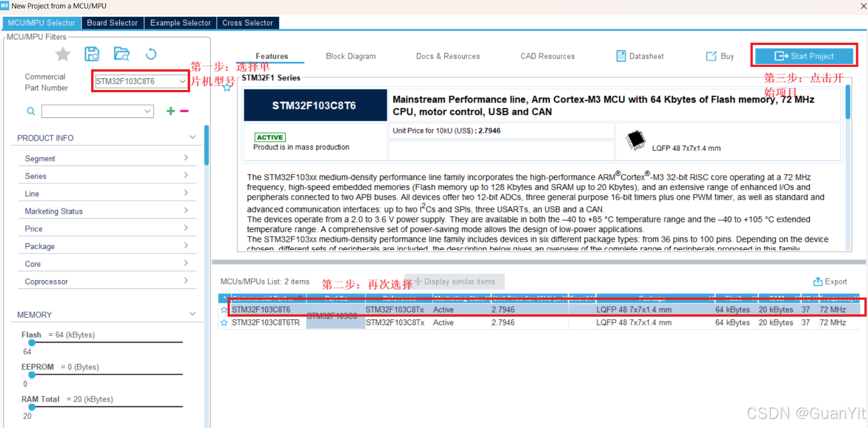Click the Start Project button
The image size is (868, 428).
click(x=804, y=56)
